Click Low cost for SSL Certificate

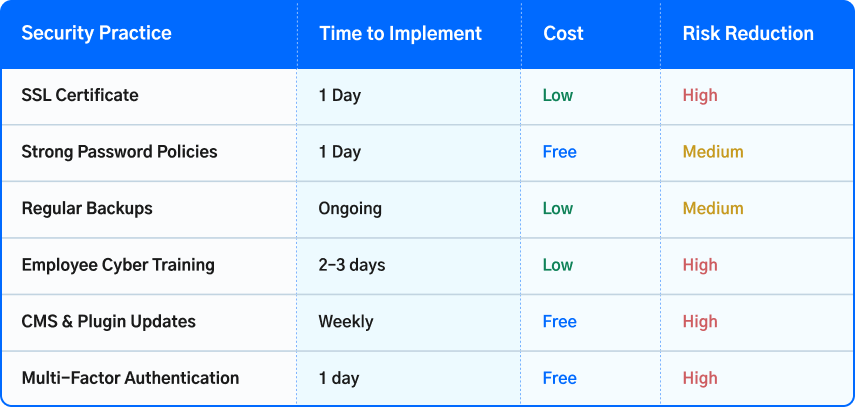click(558, 95)
